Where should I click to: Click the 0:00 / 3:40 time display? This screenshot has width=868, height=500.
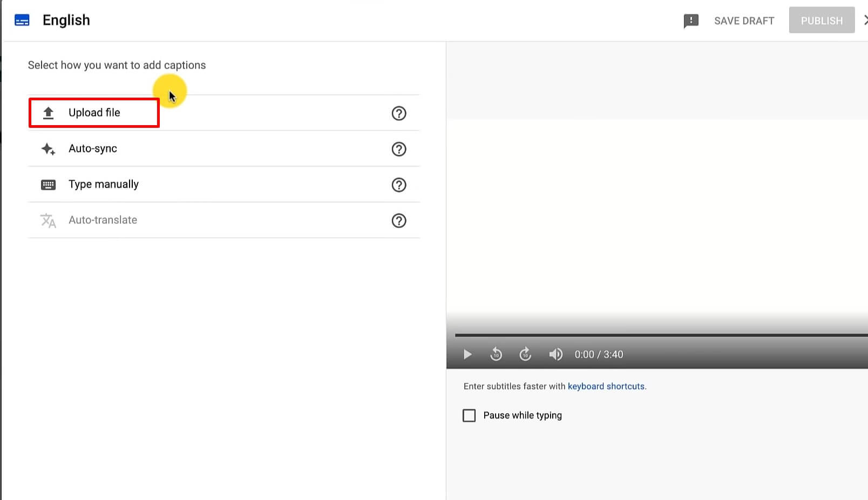click(599, 354)
